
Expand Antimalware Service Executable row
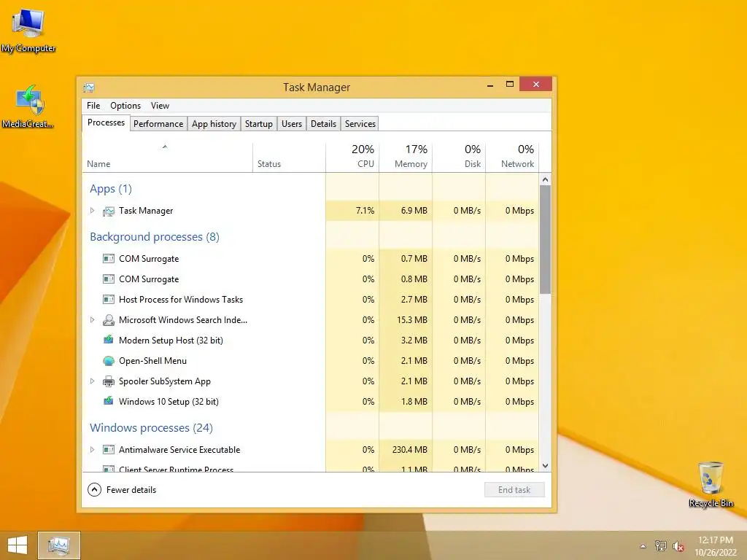(x=93, y=449)
